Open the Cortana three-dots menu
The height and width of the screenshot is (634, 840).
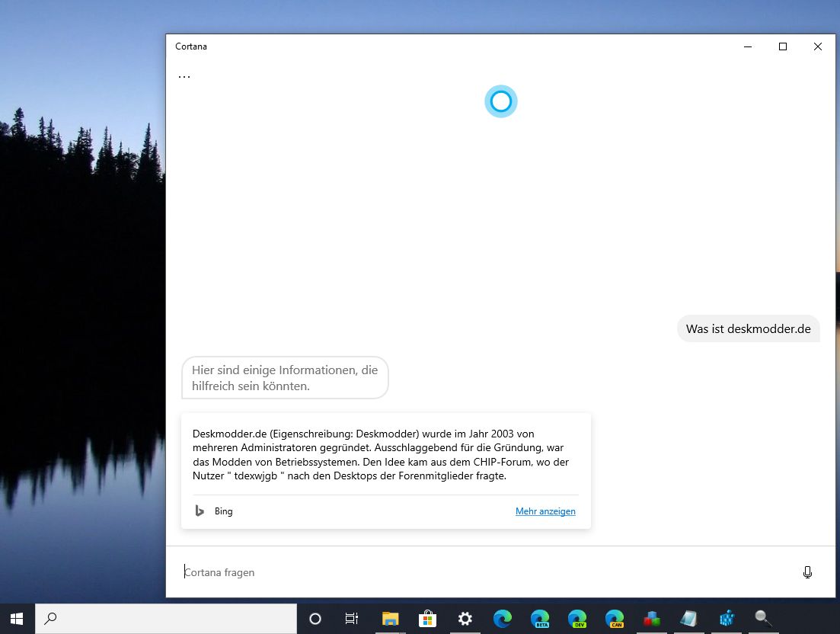coord(184,77)
